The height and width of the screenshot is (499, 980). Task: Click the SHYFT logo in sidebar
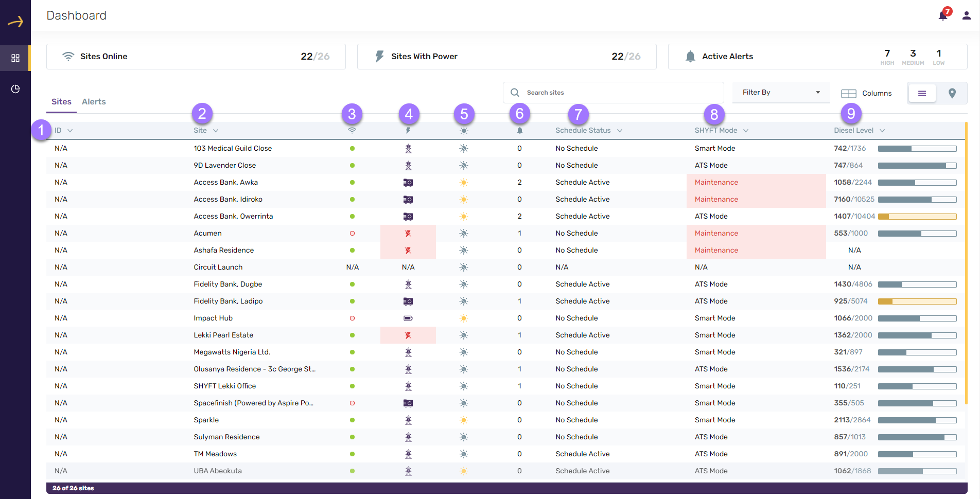click(x=15, y=22)
